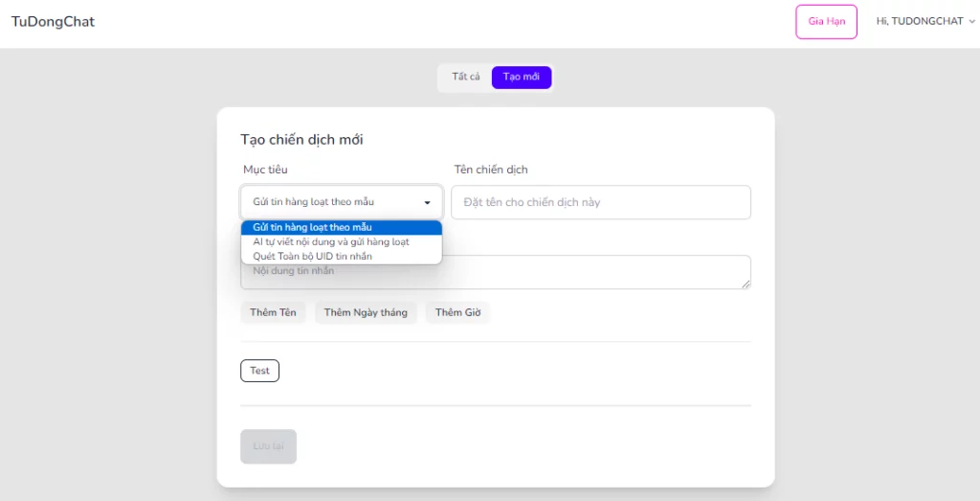Switch to the Tất cả tab

click(466, 77)
